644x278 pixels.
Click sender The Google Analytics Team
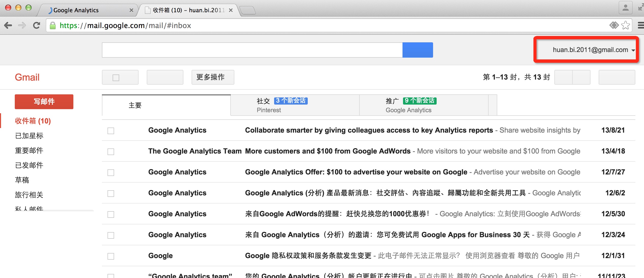tap(195, 151)
